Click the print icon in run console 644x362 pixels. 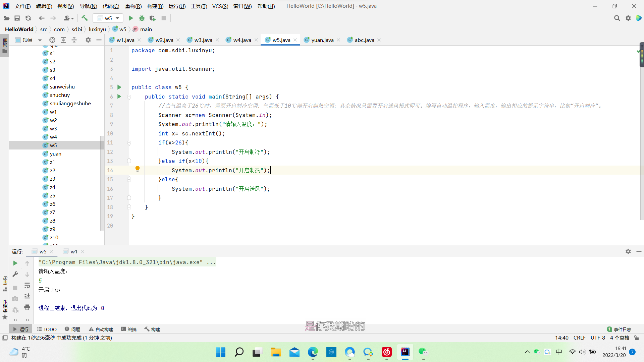pyautogui.click(x=27, y=307)
